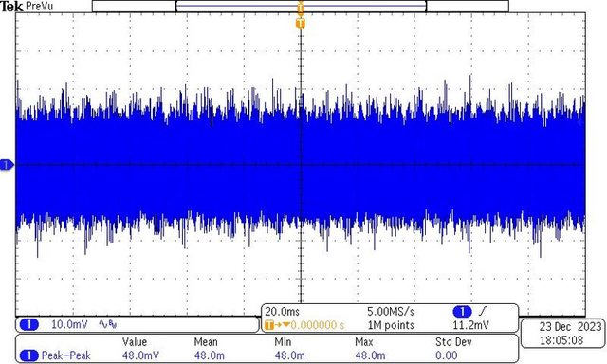607x364 pixels.
Task: Click the Tek logo
Action: click(11, 7)
